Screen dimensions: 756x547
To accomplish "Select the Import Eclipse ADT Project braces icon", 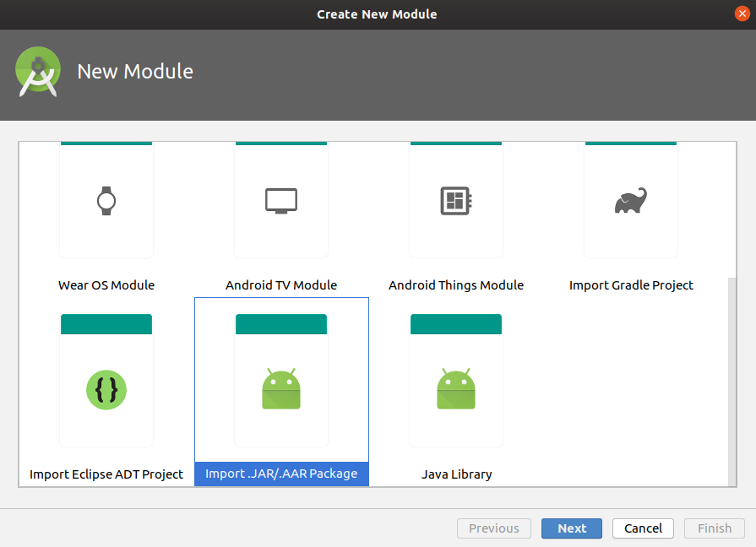I will click(106, 390).
